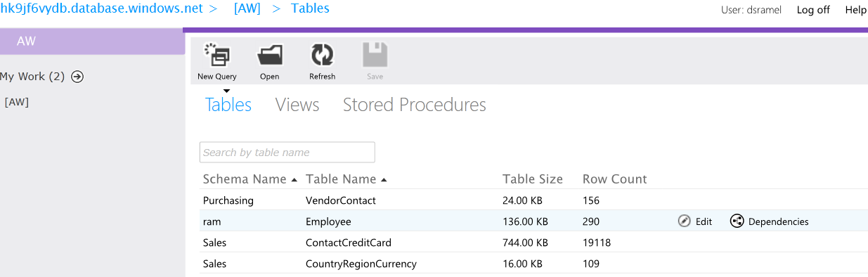
Task: Open a New Query window
Action: point(216,55)
